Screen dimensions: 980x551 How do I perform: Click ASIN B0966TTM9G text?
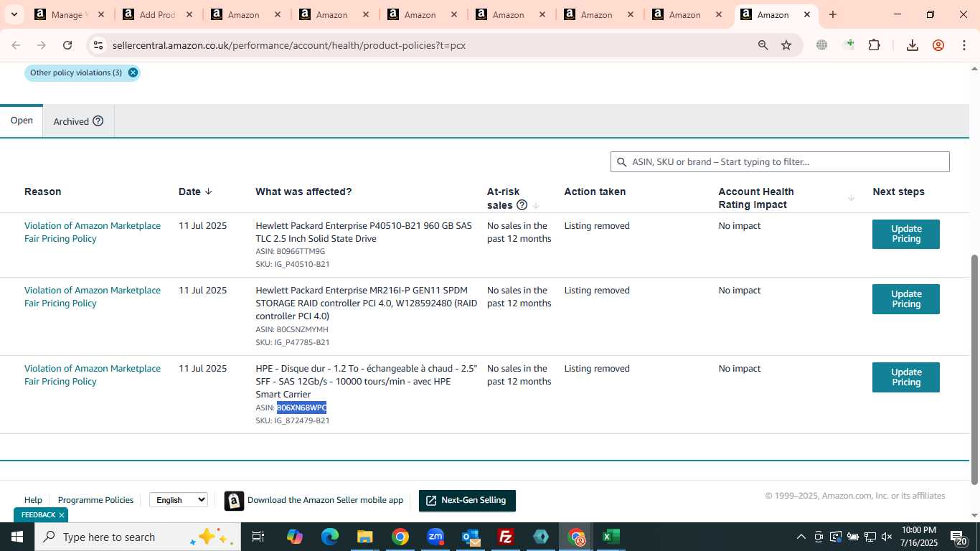click(x=291, y=251)
